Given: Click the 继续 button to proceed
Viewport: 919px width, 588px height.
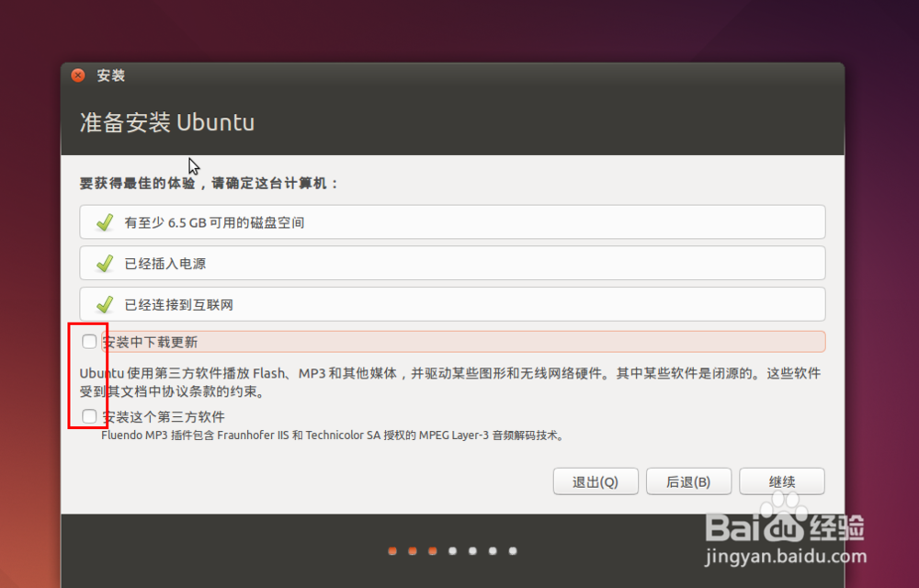Looking at the screenshot, I should [782, 481].
